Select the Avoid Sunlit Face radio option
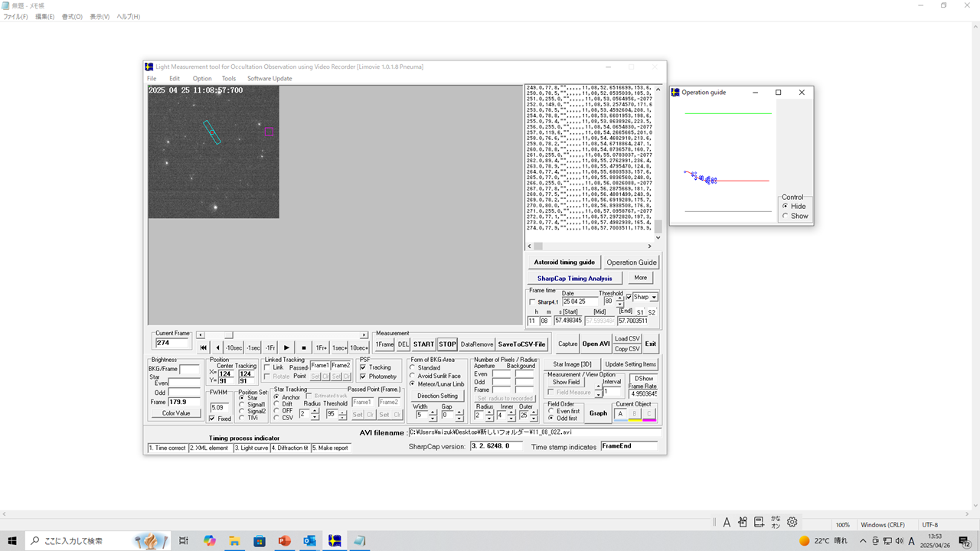 click(413, 376)
